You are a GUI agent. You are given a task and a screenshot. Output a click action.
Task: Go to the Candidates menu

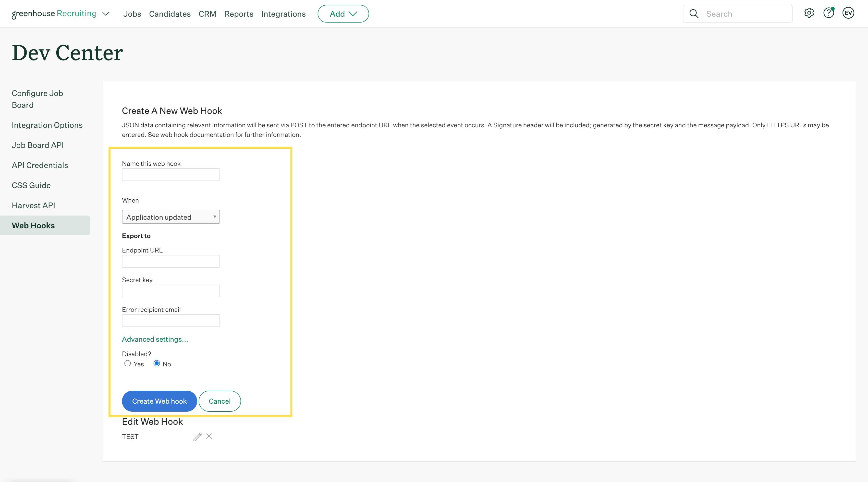click(x=170, y=14)
